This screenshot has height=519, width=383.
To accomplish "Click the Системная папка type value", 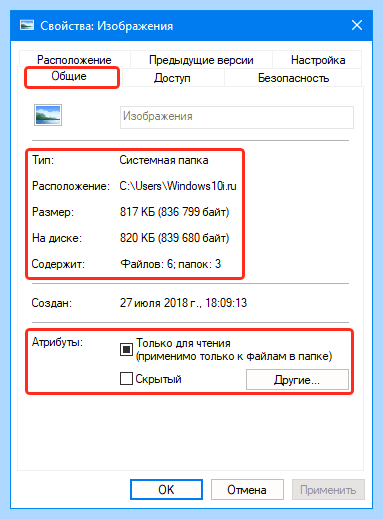I will tap(164, 160).
